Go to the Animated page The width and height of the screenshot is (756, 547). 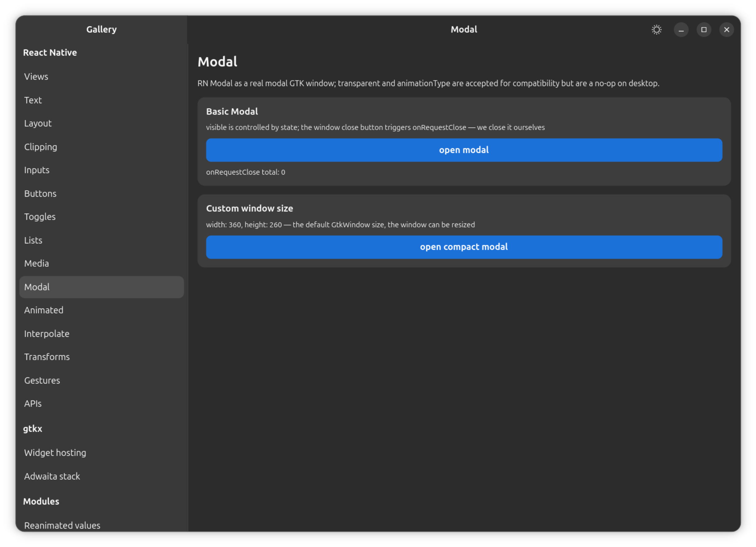point(102,310)
